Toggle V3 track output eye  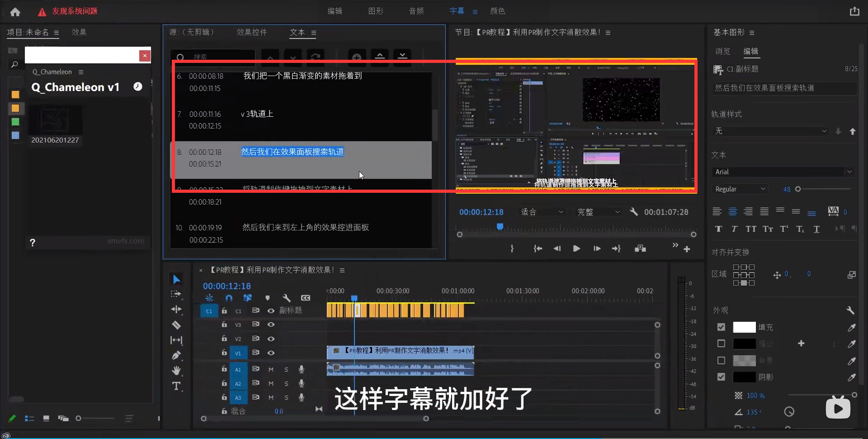pos(271,324)
